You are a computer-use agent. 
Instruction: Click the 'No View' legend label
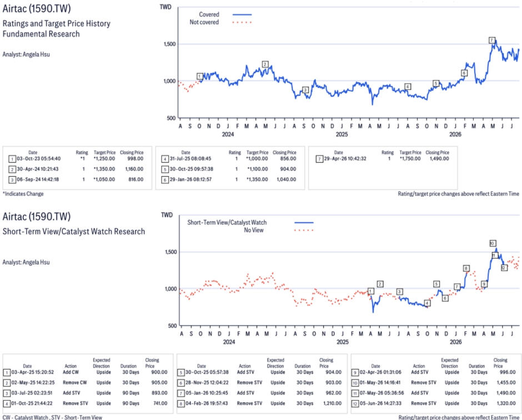[x=254, y=230]
